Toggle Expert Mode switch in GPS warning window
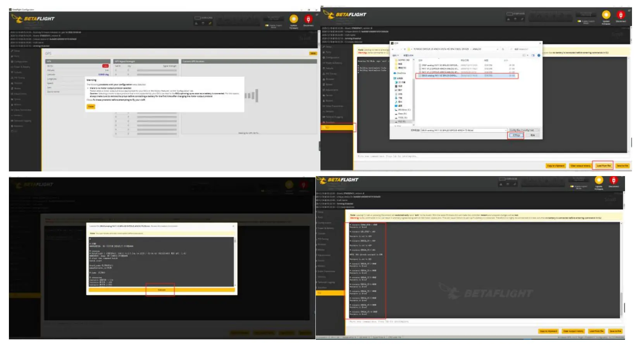This screenshot has height=344, width=644. tap(267, 26)
